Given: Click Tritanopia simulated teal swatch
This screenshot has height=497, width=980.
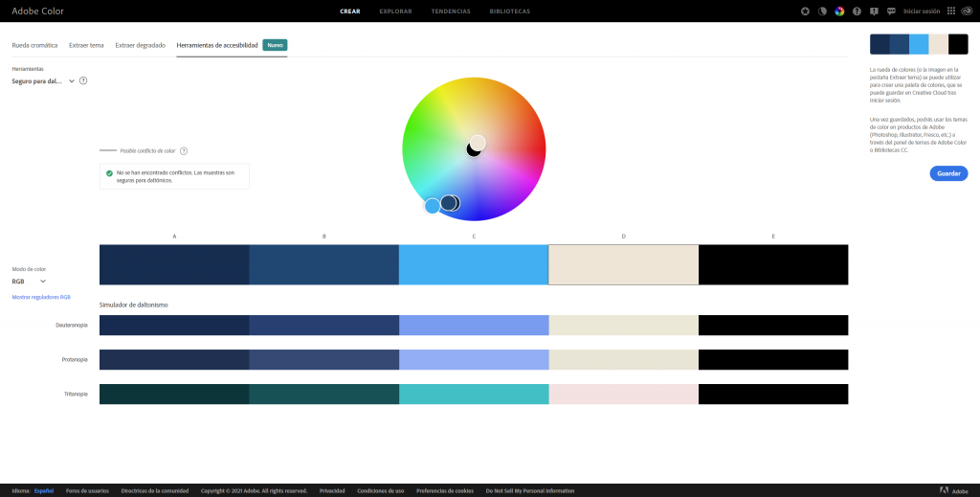Looking at the screenshot, I should [x=474, y=394].
